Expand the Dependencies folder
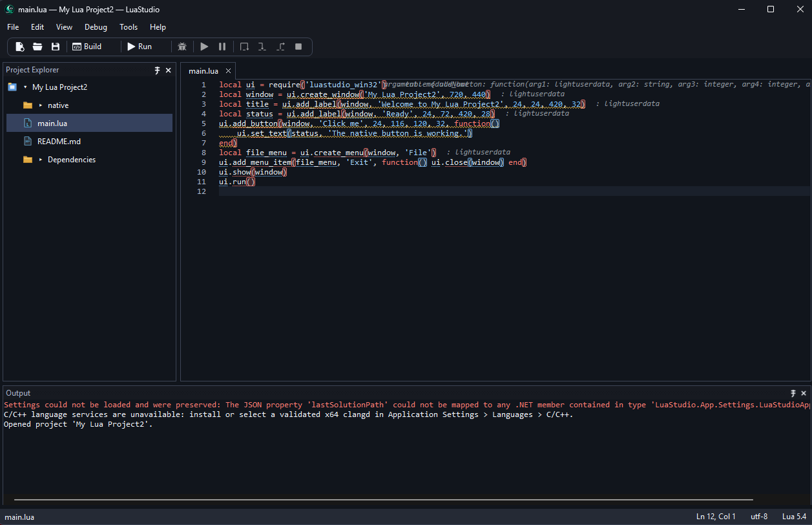This screenshot has height=525, width=812. pyautogui.click(x=41, y=160)
